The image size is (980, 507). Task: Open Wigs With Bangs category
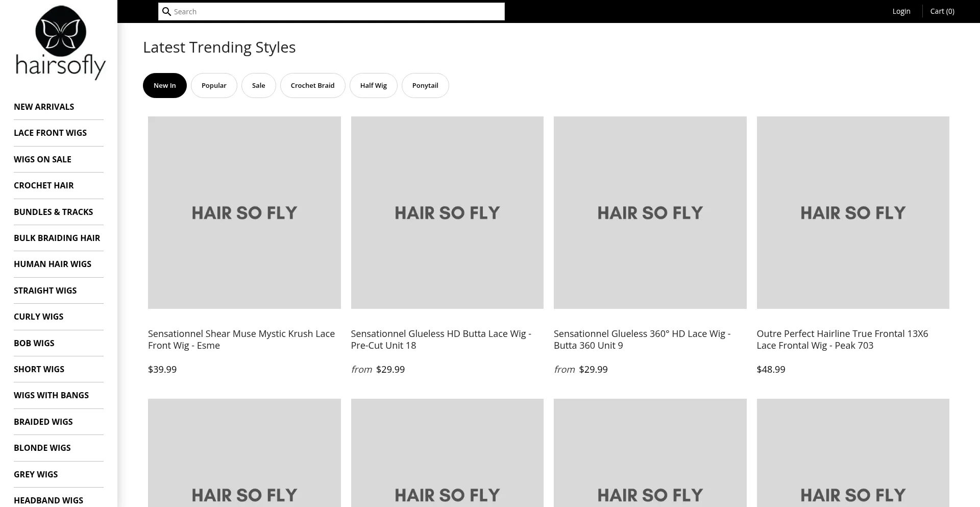[x=51, y=395]
